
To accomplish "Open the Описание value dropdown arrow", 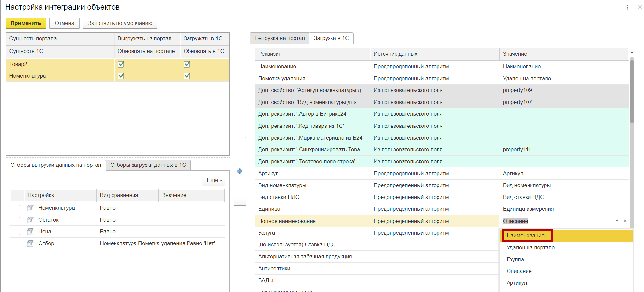I will [x=617, y=221].
